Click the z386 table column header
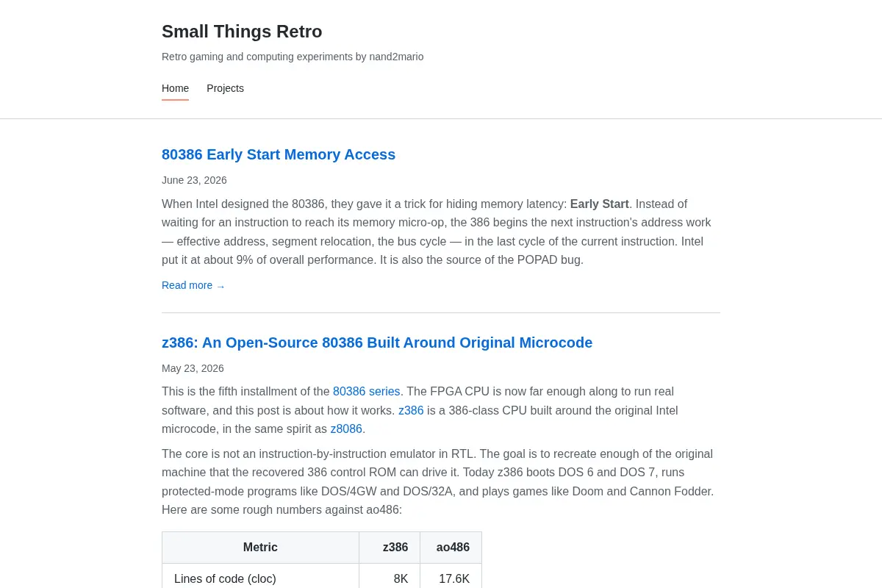 [390, 548]
